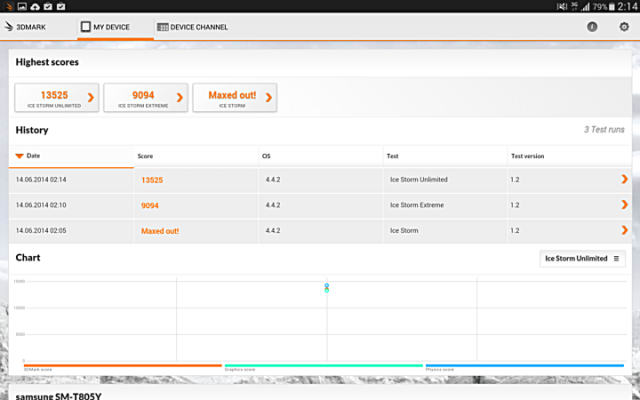The width and height of the screenshot is (640, 400).
Task: Sort history by Date column
Action: 71,156
